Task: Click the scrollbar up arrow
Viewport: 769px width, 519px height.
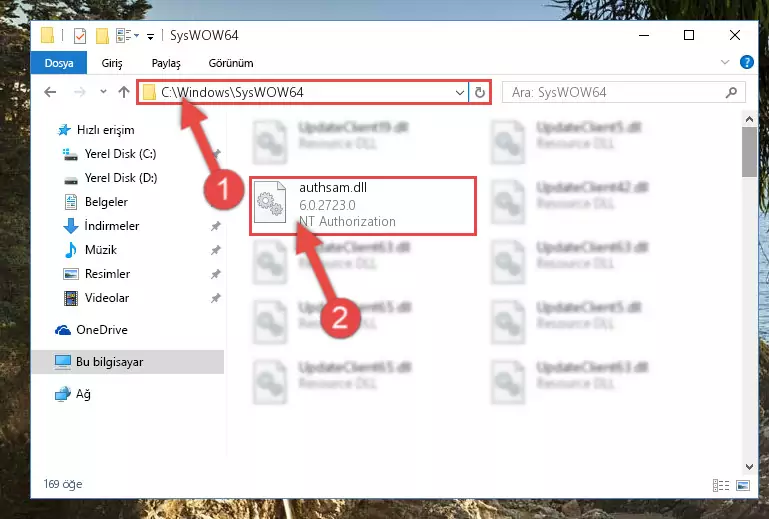Action: click(749, 119)
